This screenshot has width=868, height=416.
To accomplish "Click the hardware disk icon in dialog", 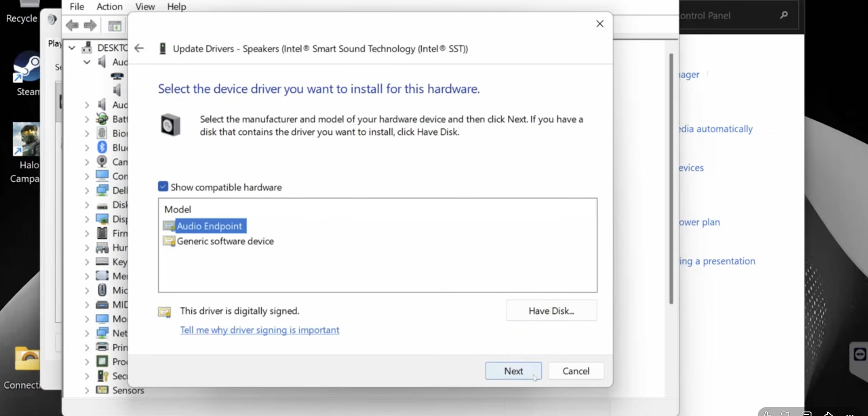I will [170, 125].
